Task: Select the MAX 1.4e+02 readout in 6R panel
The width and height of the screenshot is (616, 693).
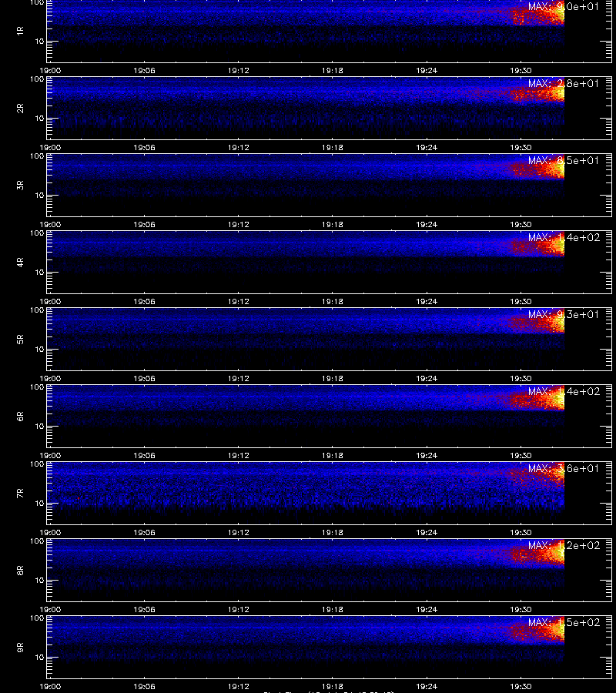Action: pyautogui.click(x=564, y=392)
